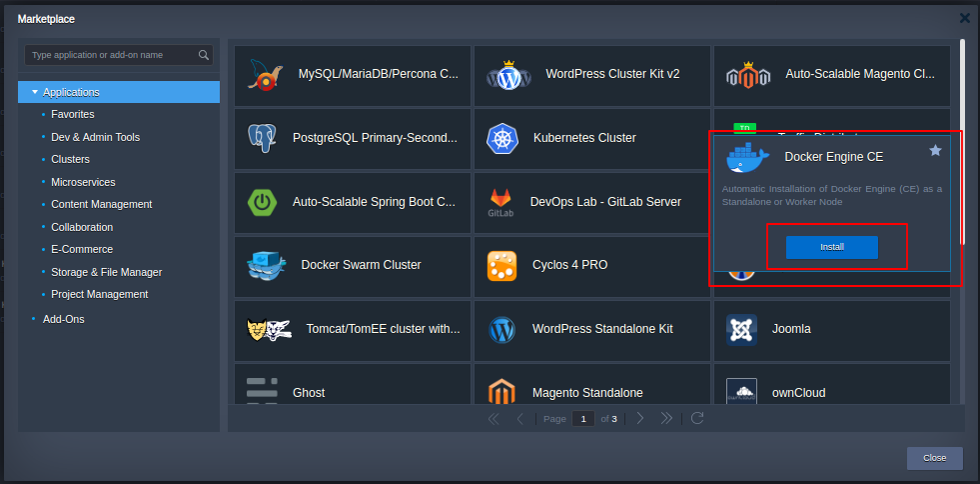Screen dimensions: 980x484
Task: Collapse the Applications category arrow
Action: coord(35,92)
